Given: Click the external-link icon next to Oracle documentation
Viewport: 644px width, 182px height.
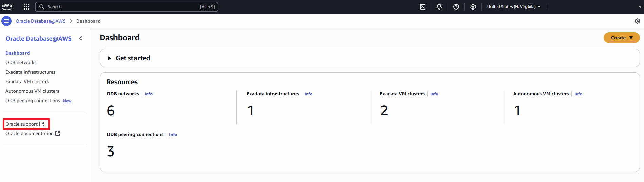Looking at the screenshot, I should point(58,133).
